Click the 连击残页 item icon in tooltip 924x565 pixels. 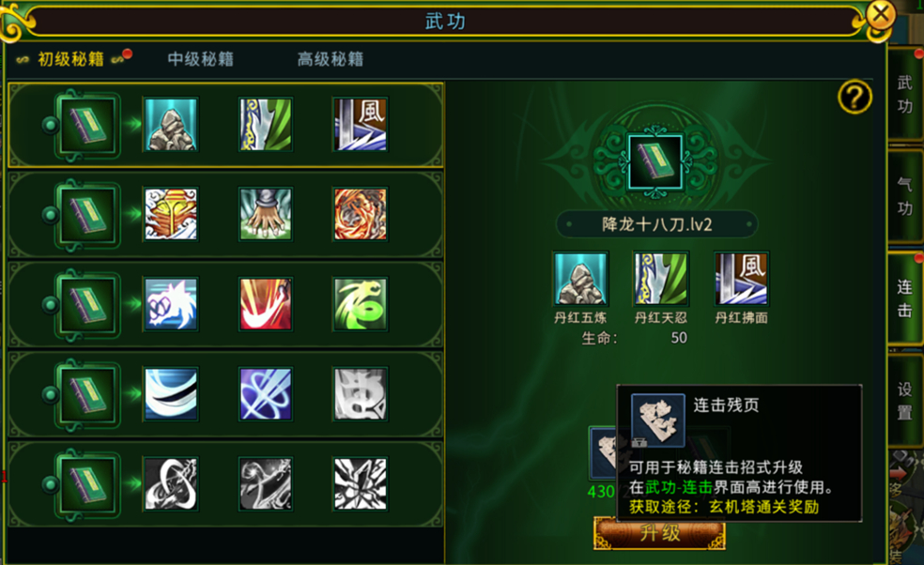click(x=657, y=420)
